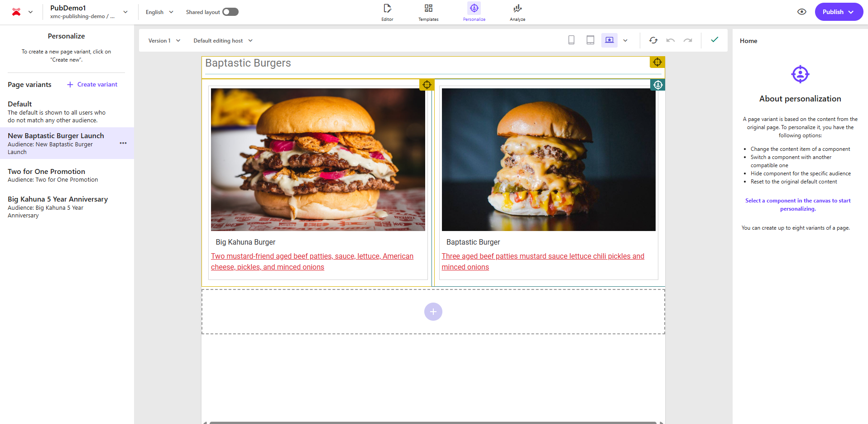
Task: Open the Default editing host dropdown
Action: 223,41
